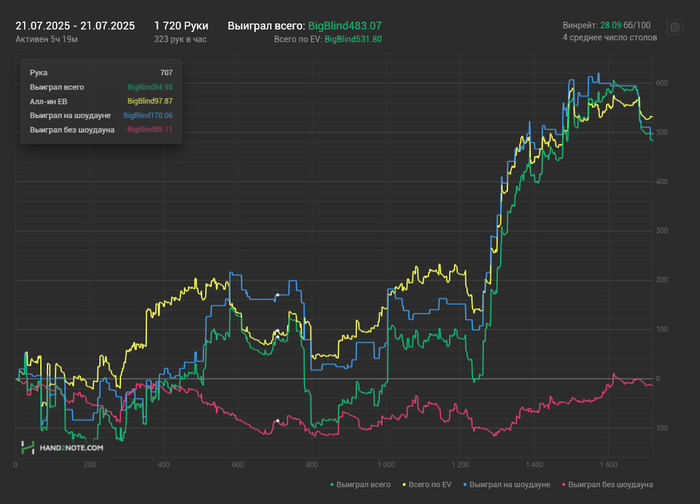Click blue legend dot for showdown winnings
The width and height of the screenshot is (700, 504).
(465, 484)
